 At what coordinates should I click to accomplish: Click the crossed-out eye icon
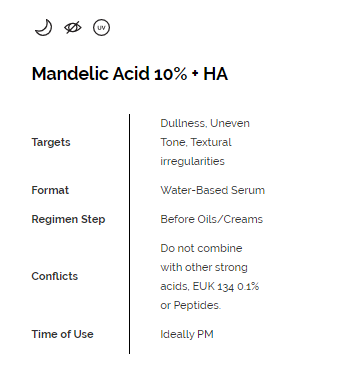click(73, 27)
